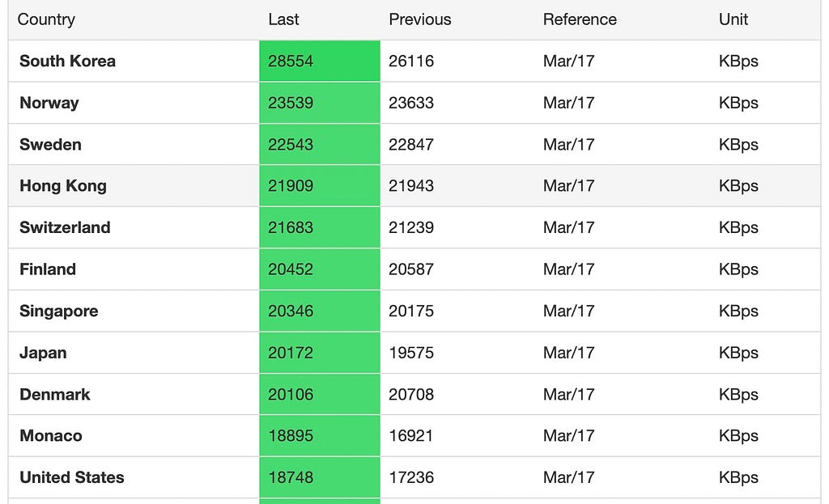Click the Previous column header

coord(420,19)
